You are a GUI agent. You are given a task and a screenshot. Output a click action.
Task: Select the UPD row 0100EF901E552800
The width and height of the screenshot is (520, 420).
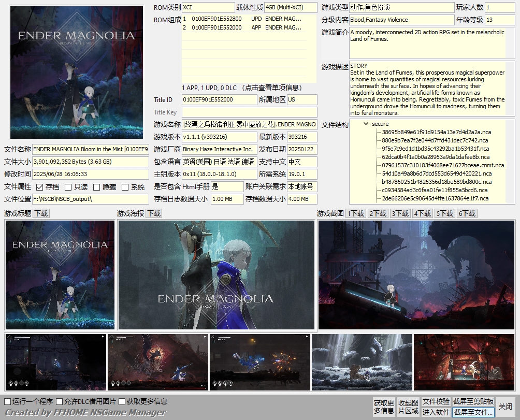pyautogui.click(x=244, y=19)
